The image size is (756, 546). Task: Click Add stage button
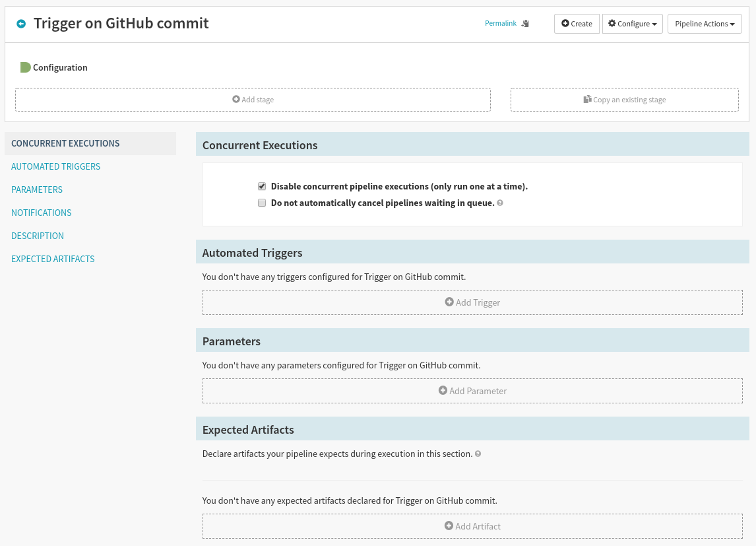(x=253, y=100)
